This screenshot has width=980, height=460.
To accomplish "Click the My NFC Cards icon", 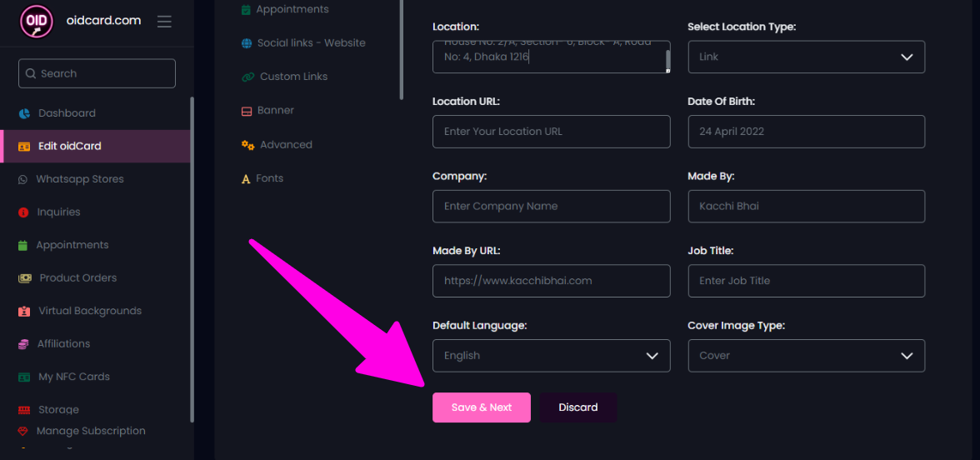I will coord(24,377).
